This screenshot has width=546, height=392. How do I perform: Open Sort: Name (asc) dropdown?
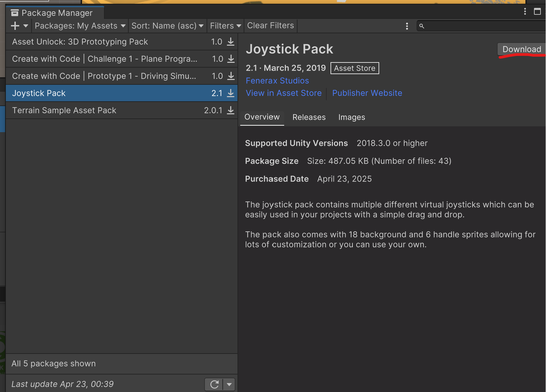pos(167,26)
